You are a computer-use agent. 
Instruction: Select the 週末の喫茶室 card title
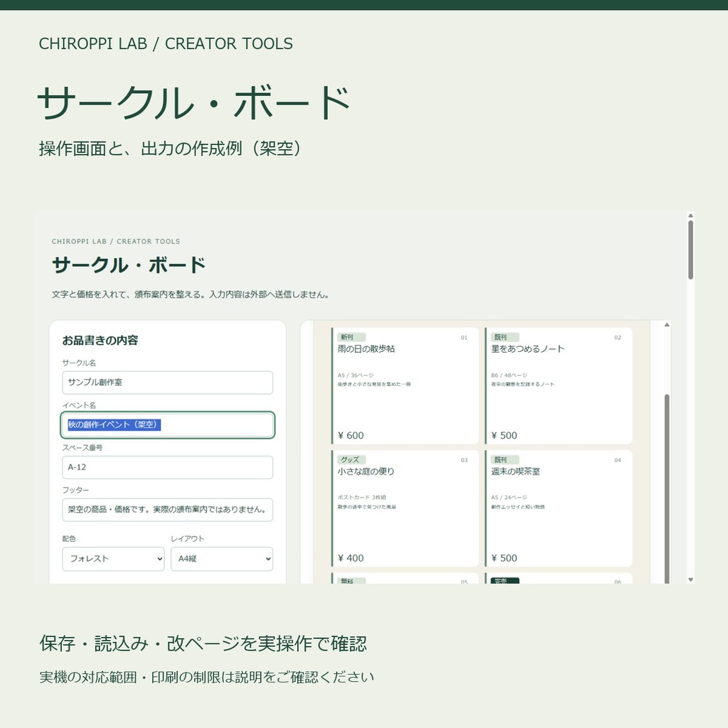[x=515, y=471]
